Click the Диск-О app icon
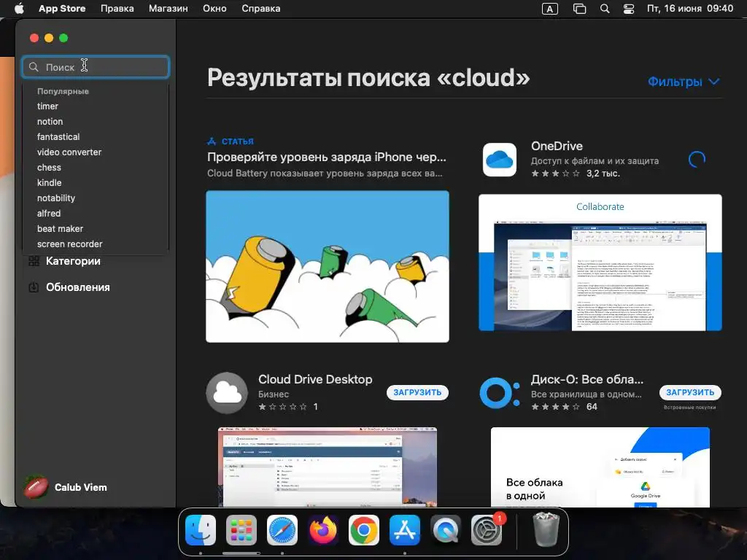 pos(500,393)
